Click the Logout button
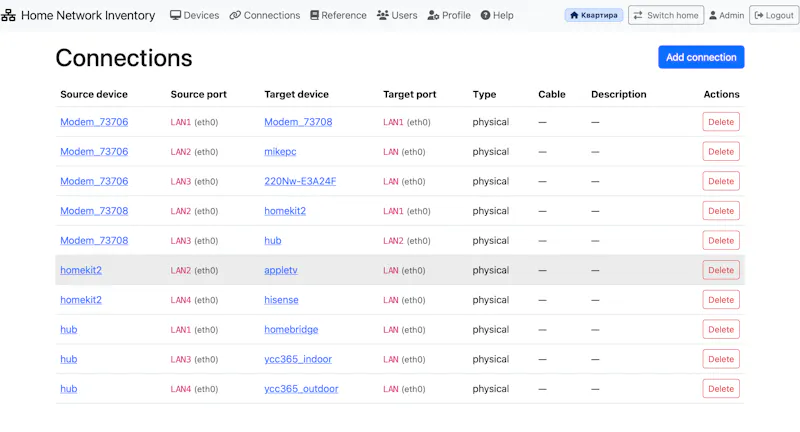Viewport: 800px width, 432px height. (x=774, y=15)
